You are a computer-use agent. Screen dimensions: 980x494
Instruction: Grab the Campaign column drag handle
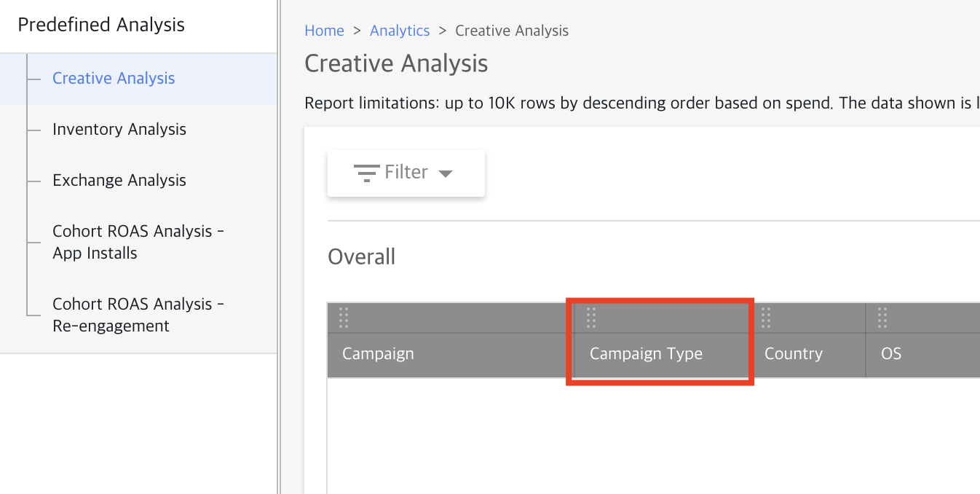click(344, 318)
